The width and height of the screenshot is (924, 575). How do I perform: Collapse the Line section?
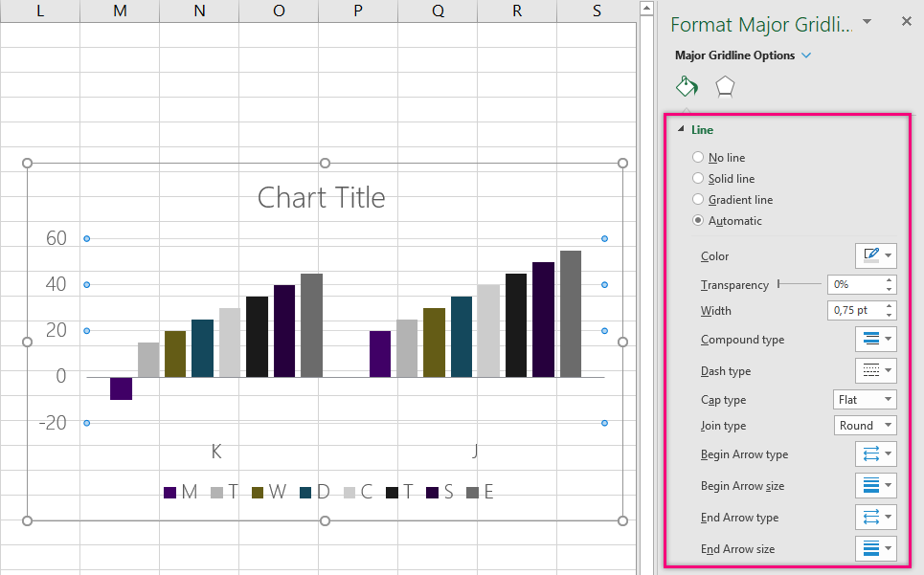(681, 129)
